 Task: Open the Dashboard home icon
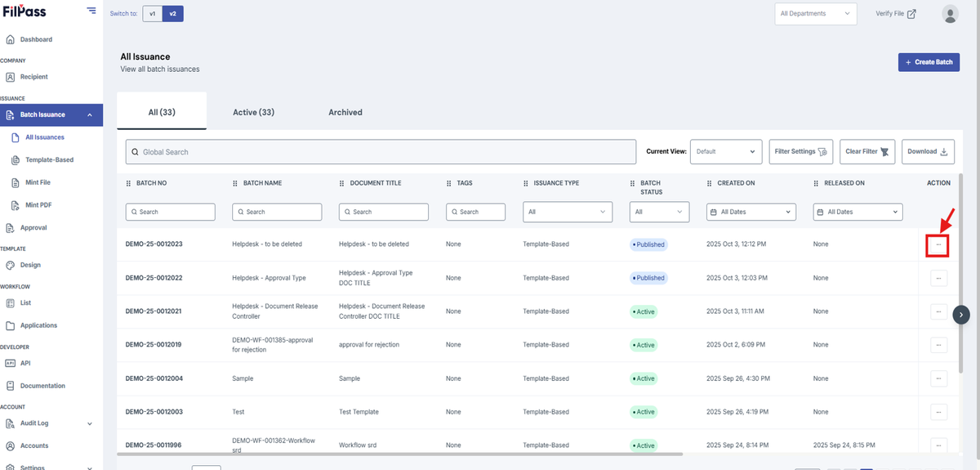coord(11,39)
